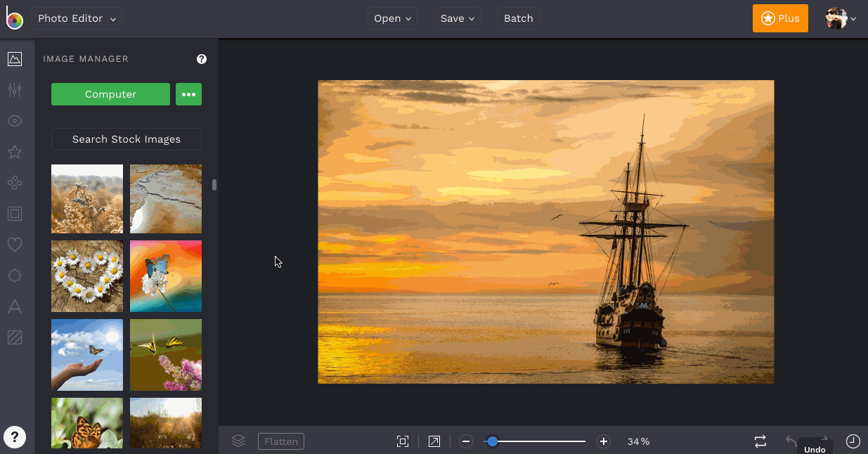The height and width of the screenshot is (454, 868).
Task: Expand the Save menu
Action: (458, 18)
